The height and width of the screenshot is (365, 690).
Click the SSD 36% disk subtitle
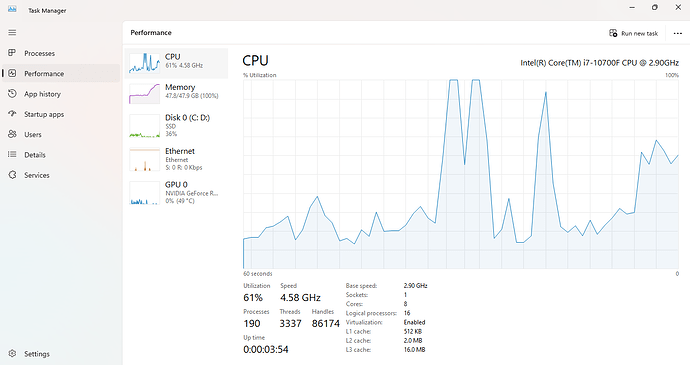(x=171, y=130)
